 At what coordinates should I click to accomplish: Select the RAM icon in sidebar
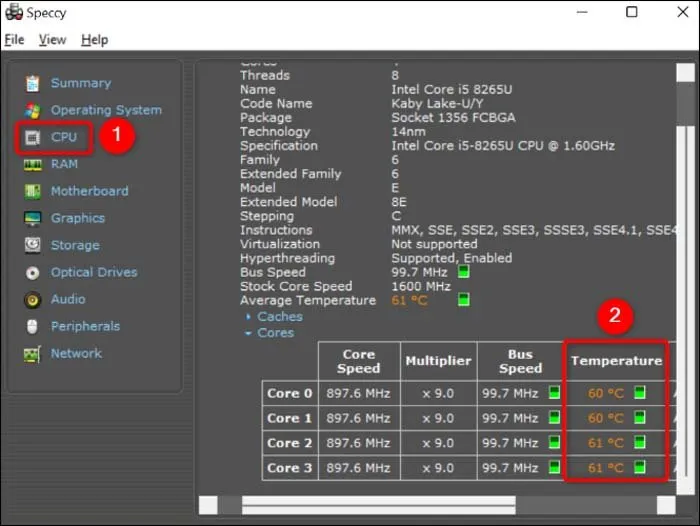[33, 164]
